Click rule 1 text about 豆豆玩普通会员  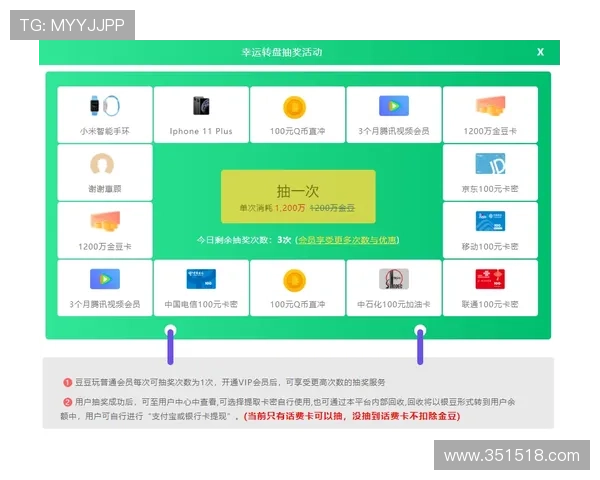click(x=230, y=382)
